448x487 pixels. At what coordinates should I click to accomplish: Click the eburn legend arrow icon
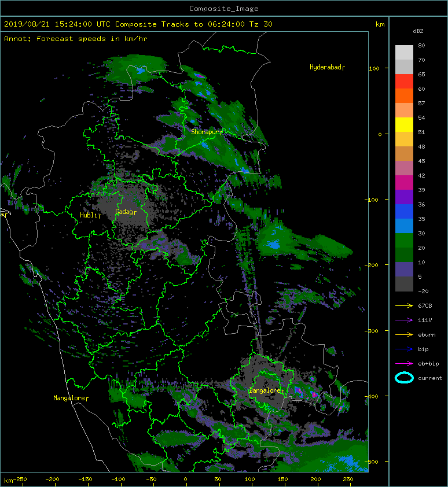[x=404, y=335]
